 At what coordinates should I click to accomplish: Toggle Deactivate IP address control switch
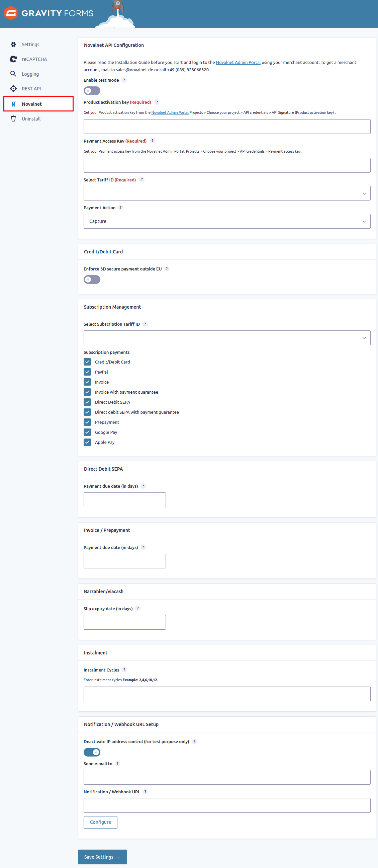point(92,752)
